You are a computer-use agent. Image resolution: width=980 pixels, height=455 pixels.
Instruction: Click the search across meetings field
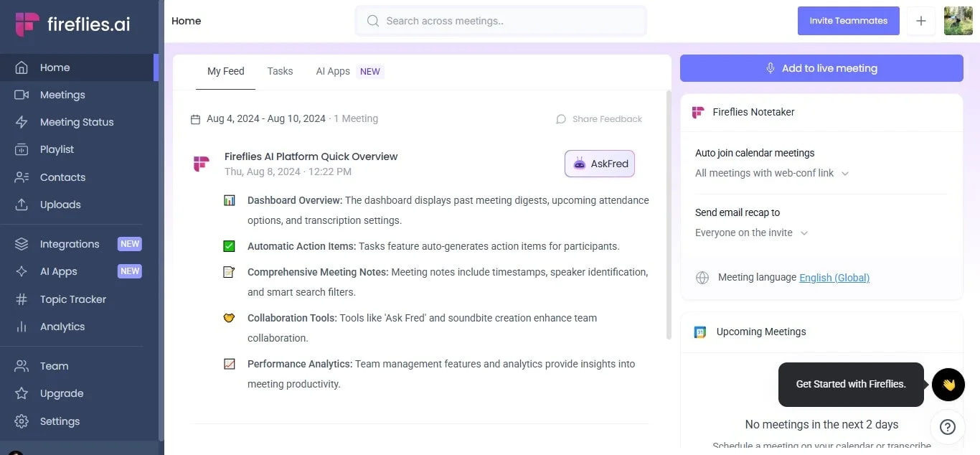pyautogui.click(x=501, y=21)
